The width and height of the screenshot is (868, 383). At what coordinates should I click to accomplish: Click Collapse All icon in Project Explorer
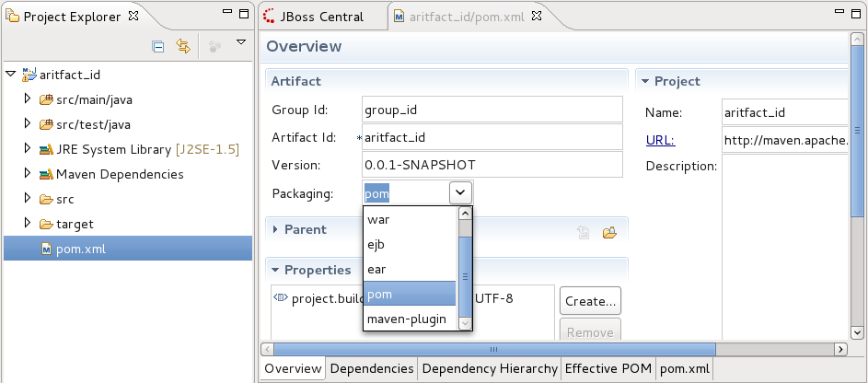(x=157, y=47)
